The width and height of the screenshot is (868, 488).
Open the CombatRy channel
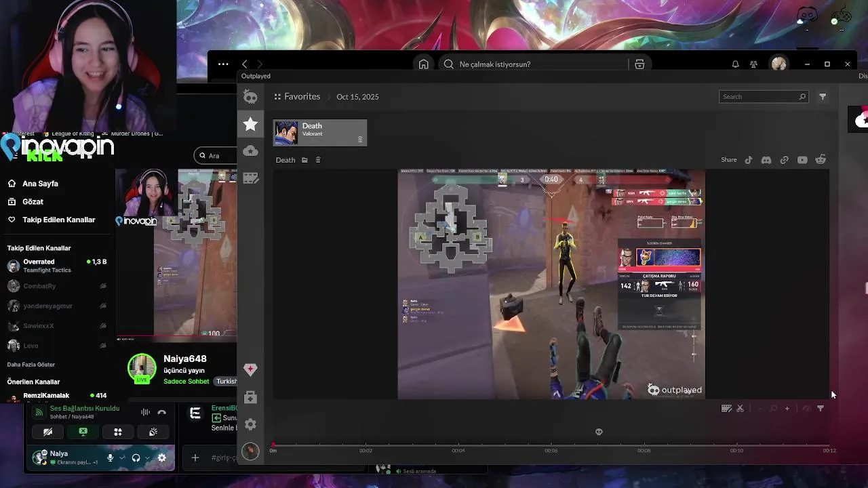click(57, 286)
